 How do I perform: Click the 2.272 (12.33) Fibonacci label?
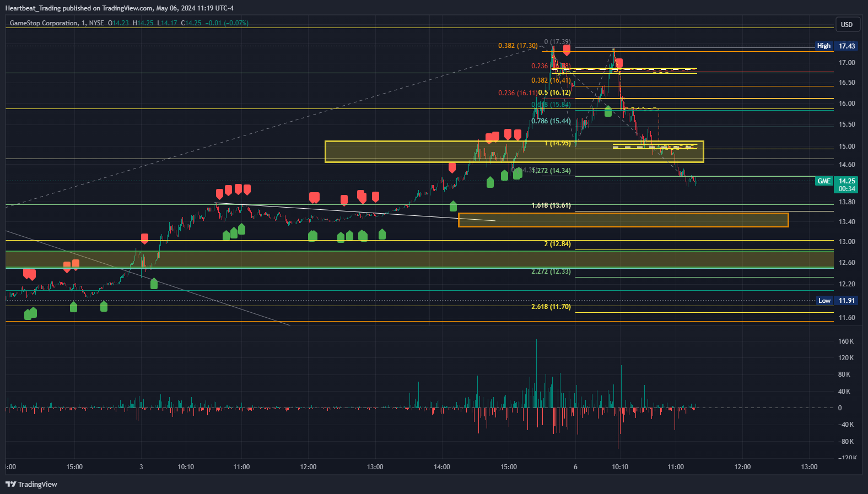pyautogui.click(x=551, y=272)
